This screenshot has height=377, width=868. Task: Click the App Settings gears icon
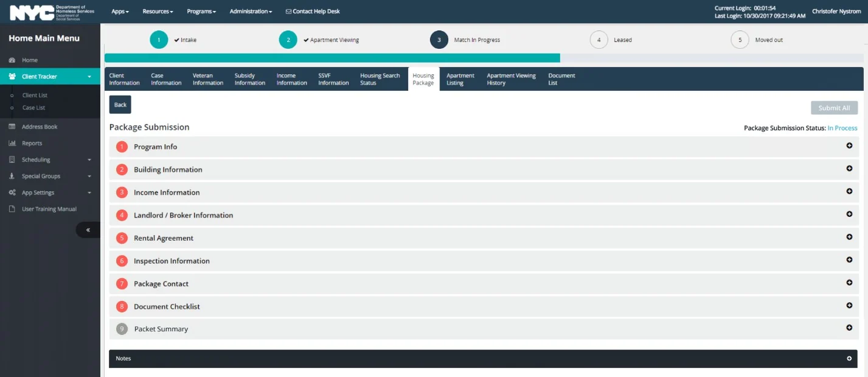point(12,192)
